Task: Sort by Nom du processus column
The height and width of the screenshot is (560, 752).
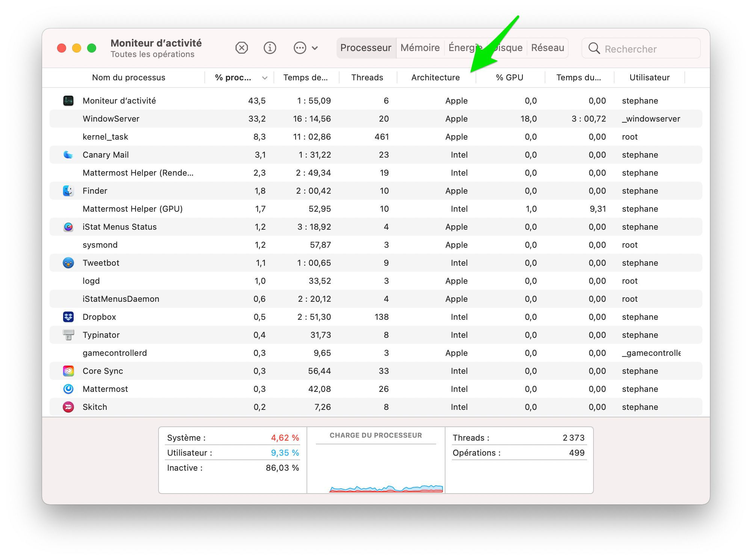Action: [128, 78]
